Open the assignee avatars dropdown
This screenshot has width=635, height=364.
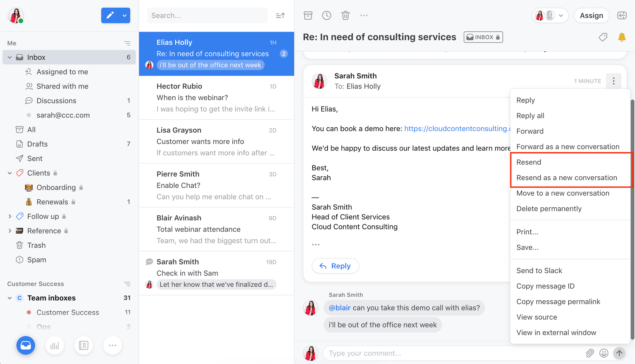tap(550, 15)
